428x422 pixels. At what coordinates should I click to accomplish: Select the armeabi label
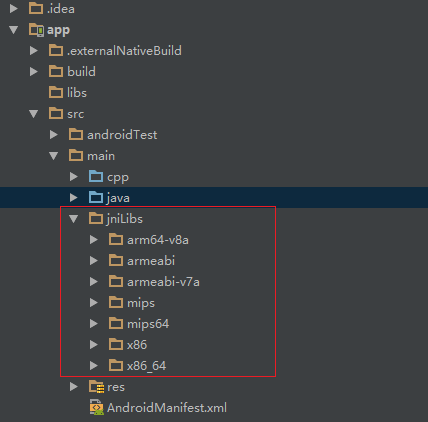coord(151,261)
